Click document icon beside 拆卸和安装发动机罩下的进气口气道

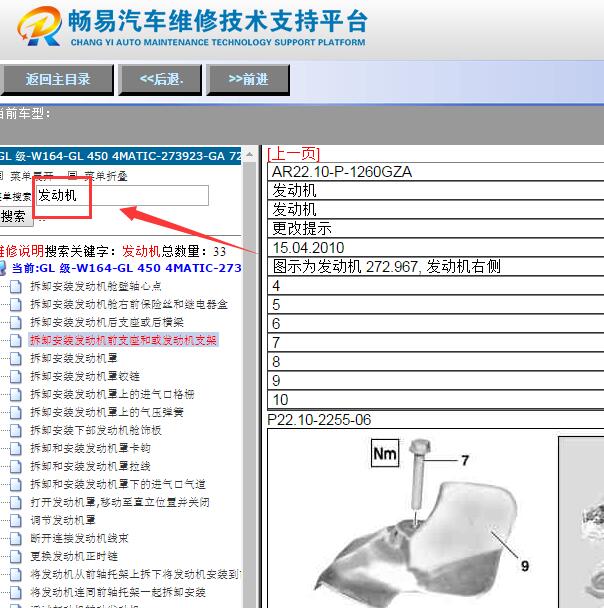pyautogui.click(x=16, y=484)
